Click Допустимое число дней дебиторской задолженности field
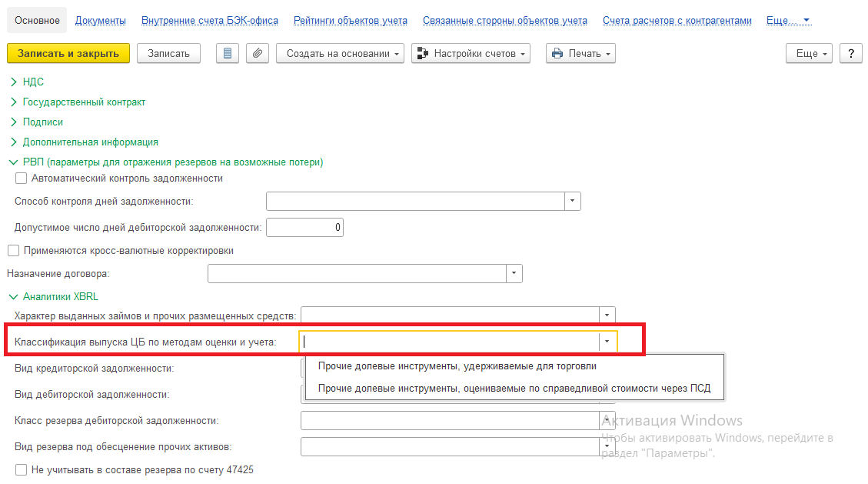868x484 pixels. [304, 228]
